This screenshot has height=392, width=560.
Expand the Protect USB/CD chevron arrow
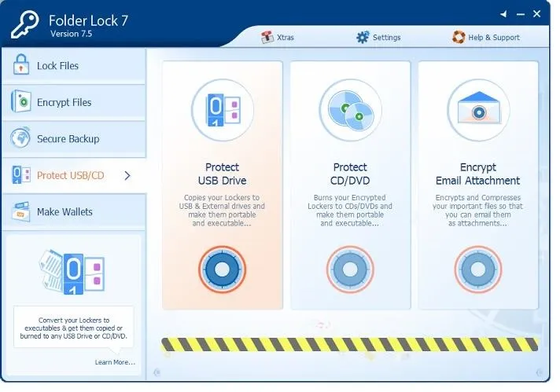point(127,175)
